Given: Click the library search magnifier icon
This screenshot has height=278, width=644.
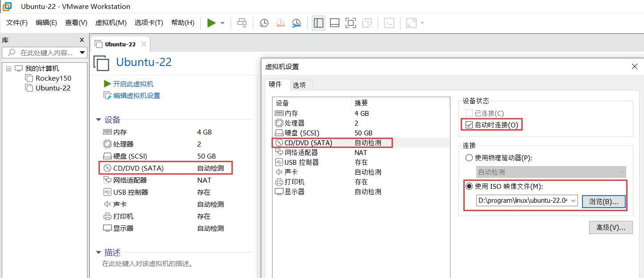Looking at the screenshot, I should pos(12,53).
